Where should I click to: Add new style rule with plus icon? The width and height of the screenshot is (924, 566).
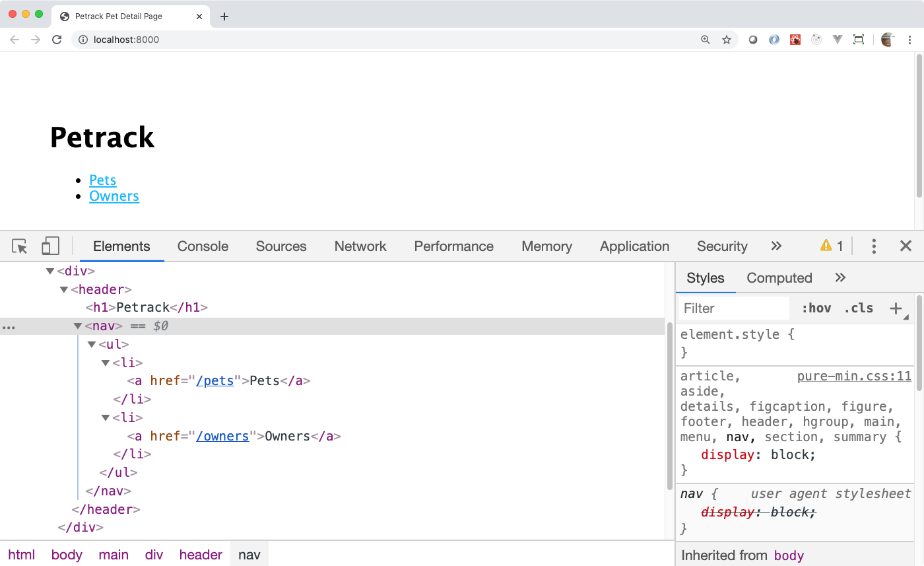coord(896,308)
